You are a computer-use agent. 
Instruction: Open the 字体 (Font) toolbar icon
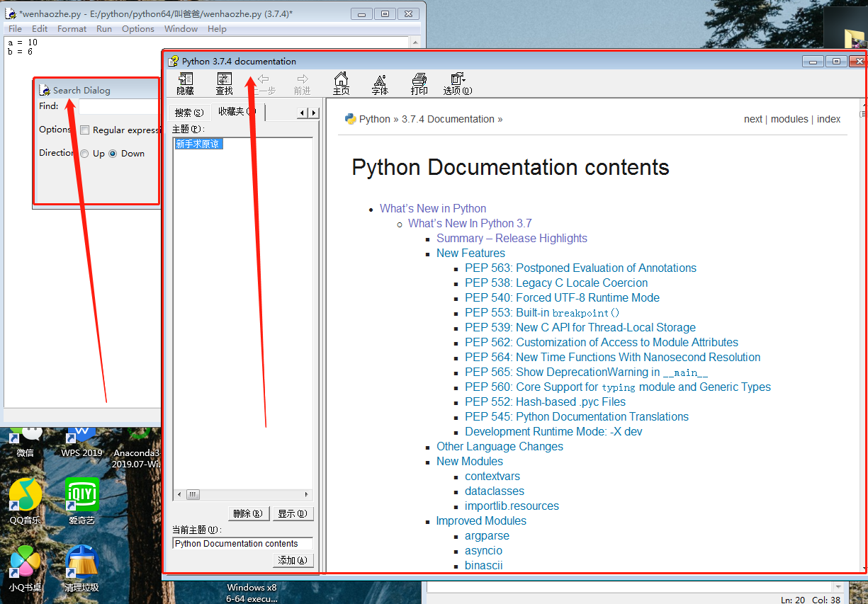click(x=380, y=83)
